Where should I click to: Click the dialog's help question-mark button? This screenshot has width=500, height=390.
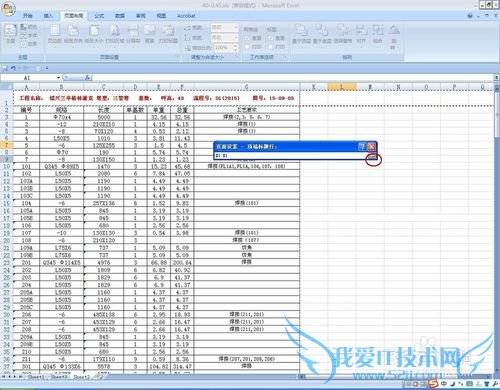click(362, 146)
